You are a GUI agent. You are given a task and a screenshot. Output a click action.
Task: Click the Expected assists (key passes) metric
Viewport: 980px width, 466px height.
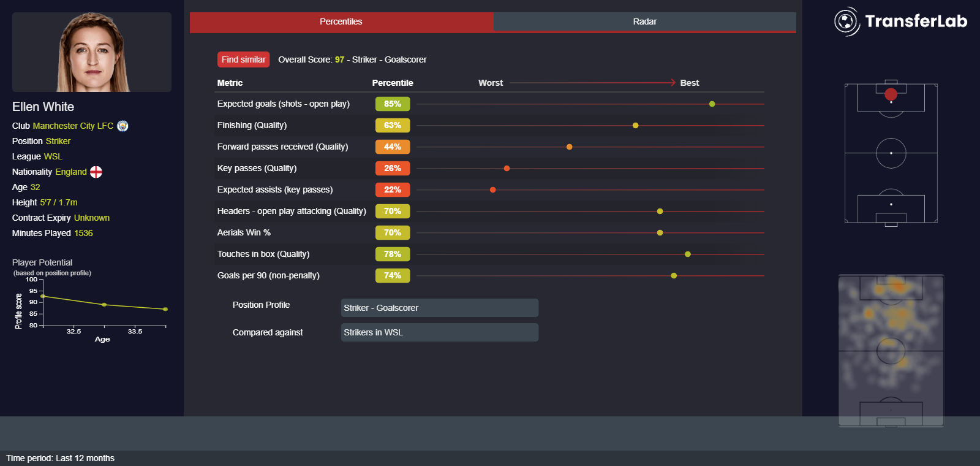[275, 190]
